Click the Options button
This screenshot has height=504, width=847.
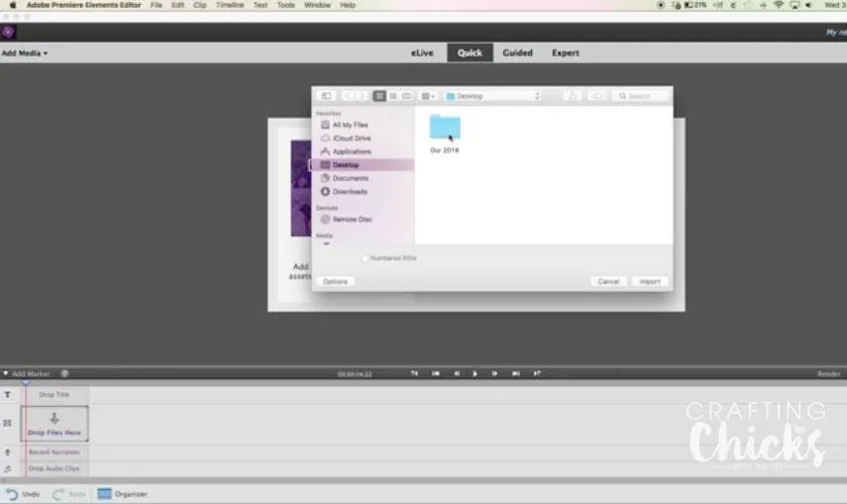[335, 281]
